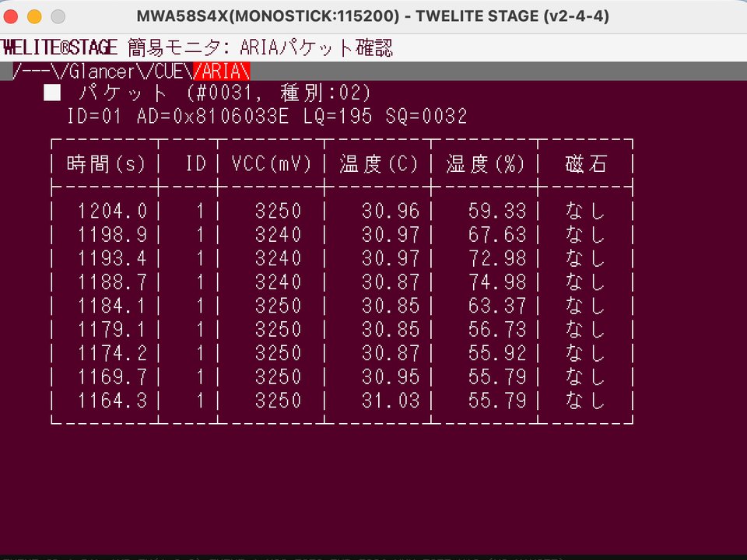Screen dimensions: 747x560
Task: Click the magnet なし in the 1164.3 row
Action: [585, 401]
